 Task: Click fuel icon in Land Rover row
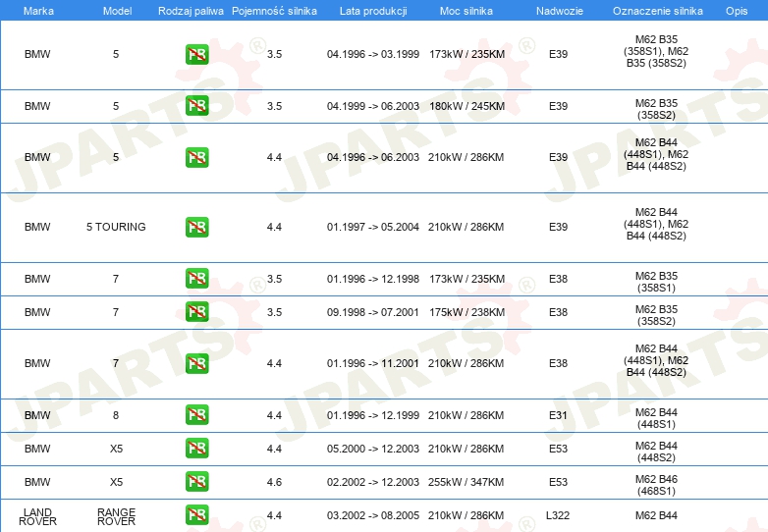(x=196, y=515)
